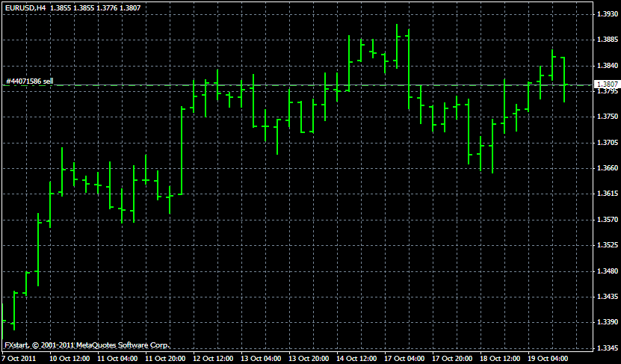This screenshot has width=621, height=364.
Task: Click the OHLC values 1.3855 1.3855 1.3776 1.3807
Action: (x=95, y=8)
